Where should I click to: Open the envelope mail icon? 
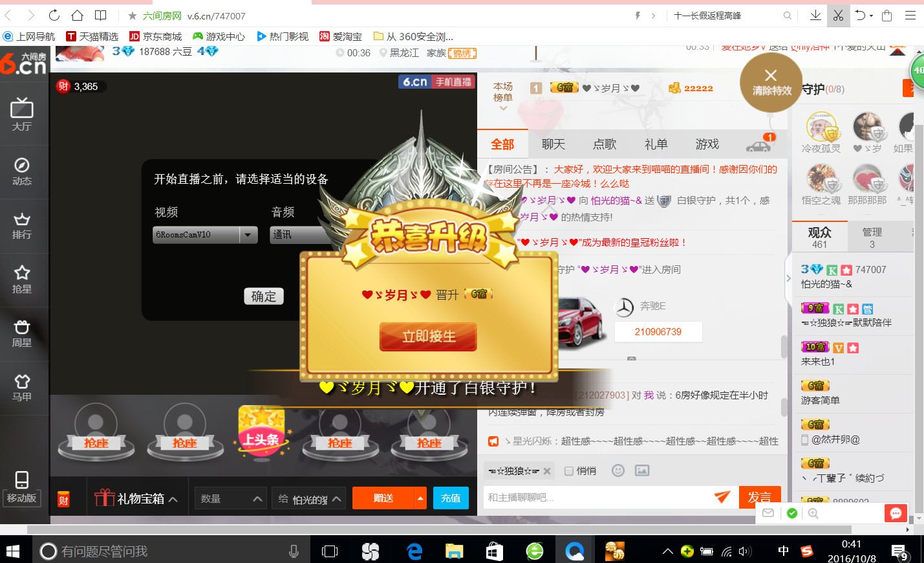click(x=768, y=513)
